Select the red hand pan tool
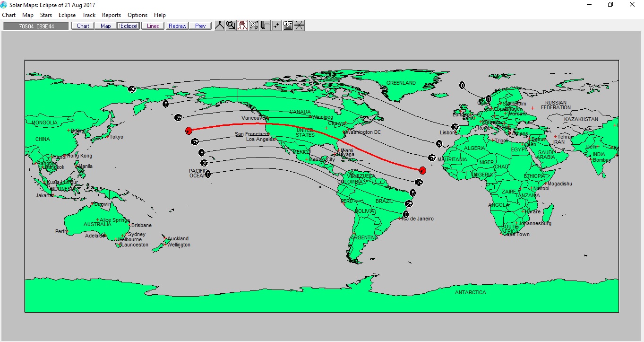This screenshot has width=644, height=342. click(x=242, y=26)
